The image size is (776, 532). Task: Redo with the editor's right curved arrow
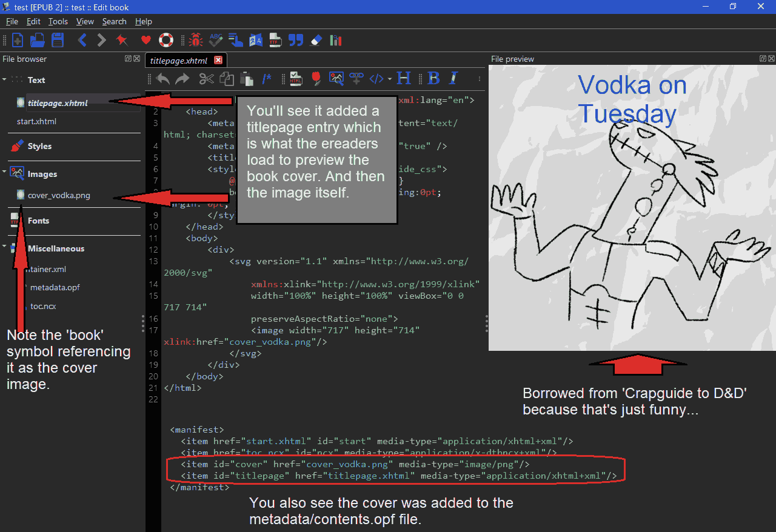click(x=182, y=78)
